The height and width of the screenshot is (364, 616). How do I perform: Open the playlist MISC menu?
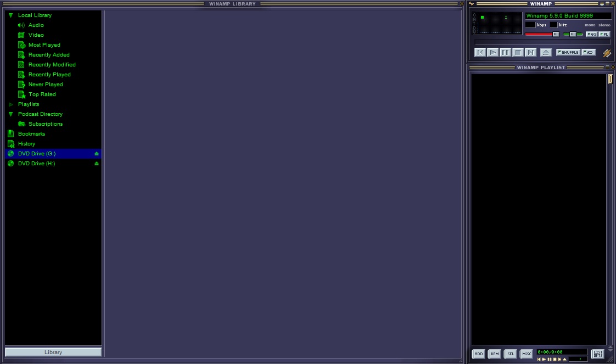pyautogui.click(x=527, y=354)
